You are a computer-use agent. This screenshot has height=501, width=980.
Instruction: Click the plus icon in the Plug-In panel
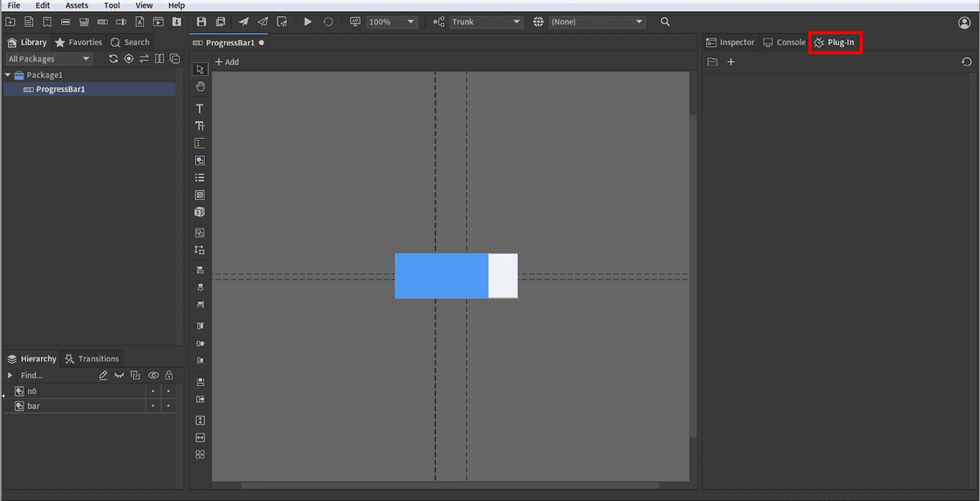click(x=731, y=62)
